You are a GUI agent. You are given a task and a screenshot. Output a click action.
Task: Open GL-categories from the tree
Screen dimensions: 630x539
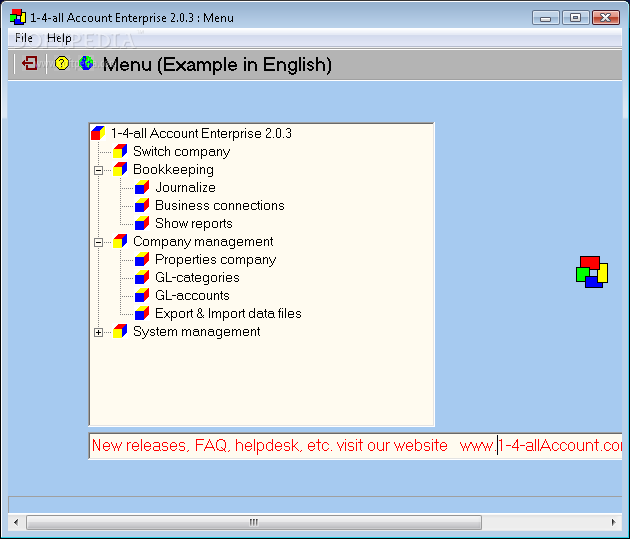click(197, 278)
